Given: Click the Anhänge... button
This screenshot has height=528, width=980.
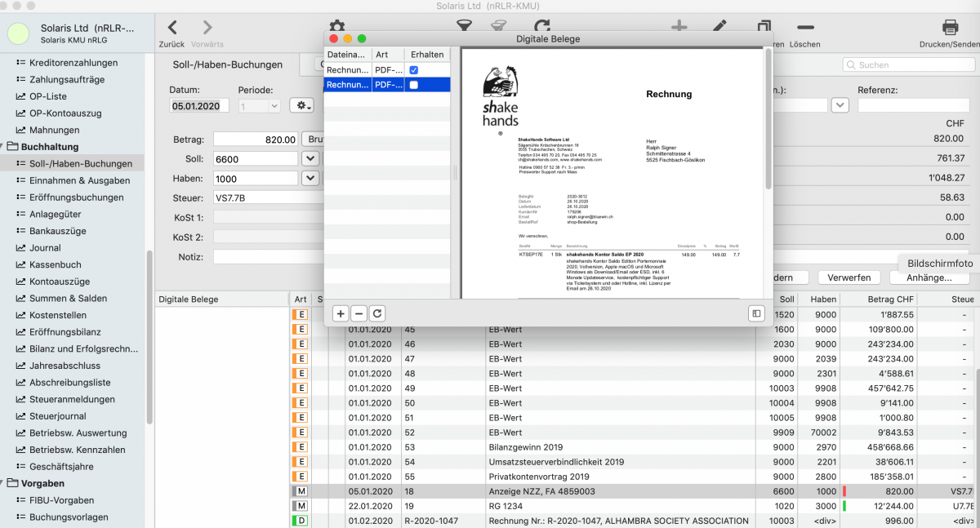Looking at the screenshot, I should click(929, 278).
